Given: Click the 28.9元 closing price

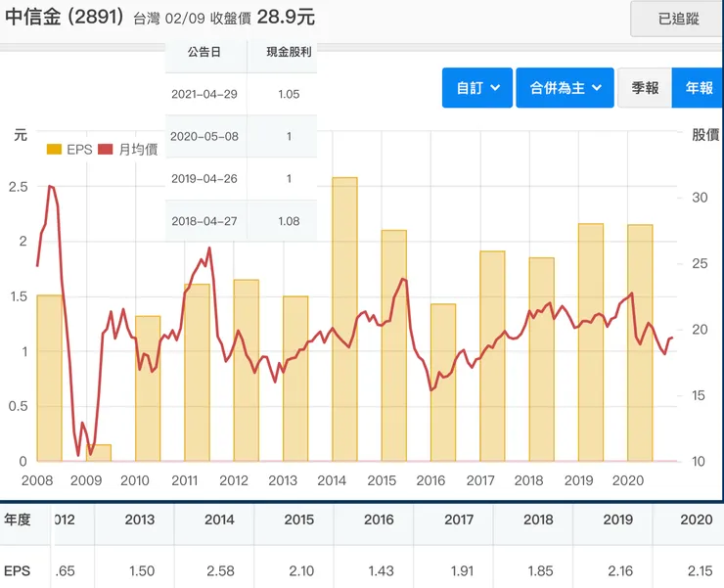Looking at the screenshot, I should [x=286, y=18].
